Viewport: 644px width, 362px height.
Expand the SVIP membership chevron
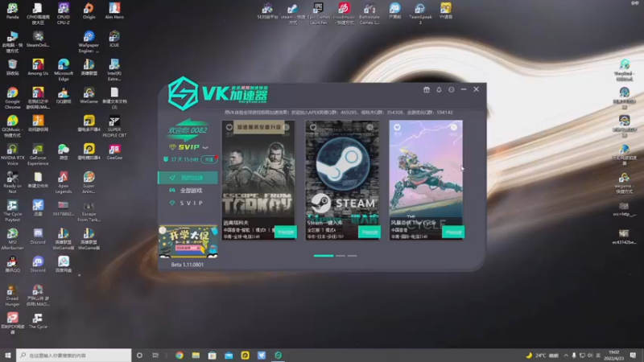click(x=205, y=147)
